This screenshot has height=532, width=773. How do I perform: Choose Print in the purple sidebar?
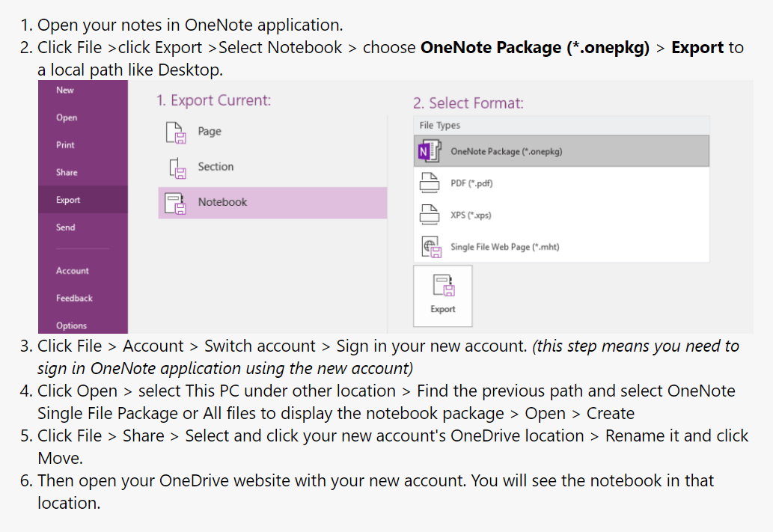[65, 145]
